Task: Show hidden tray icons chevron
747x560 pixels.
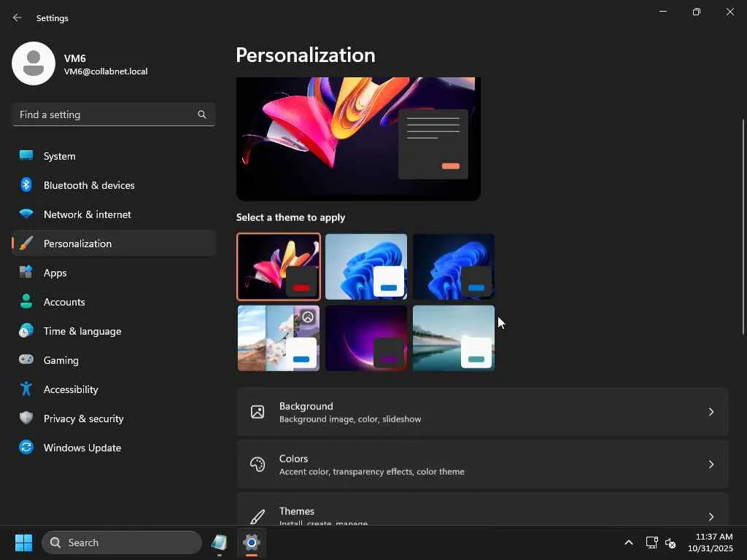Action: (x=629, y=542)
